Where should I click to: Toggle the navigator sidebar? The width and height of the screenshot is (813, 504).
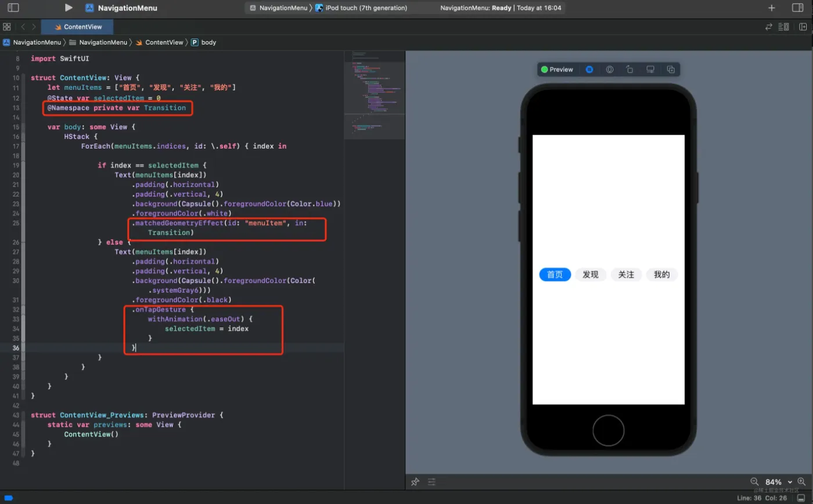click(13, 8)
